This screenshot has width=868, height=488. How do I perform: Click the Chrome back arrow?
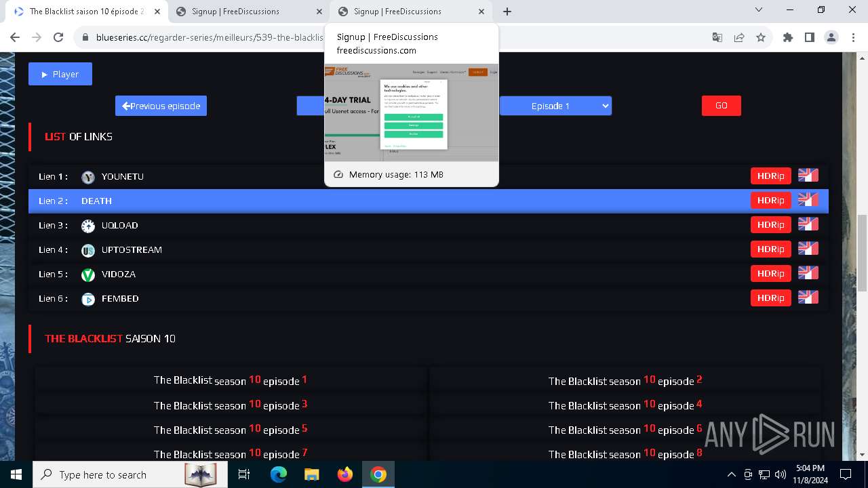[x=15, y=37]
